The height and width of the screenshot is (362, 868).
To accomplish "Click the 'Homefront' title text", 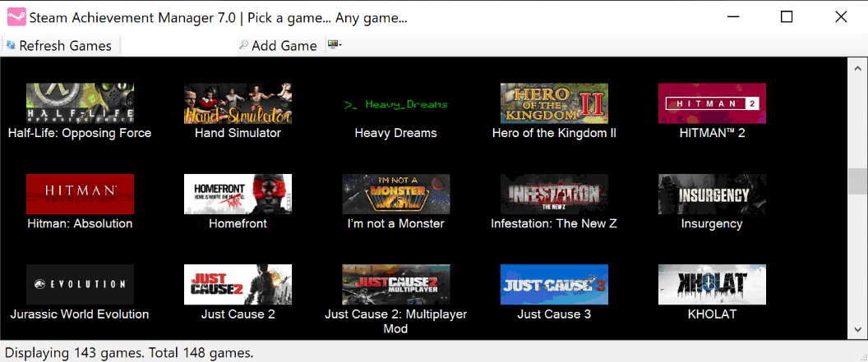I will 238,224.
